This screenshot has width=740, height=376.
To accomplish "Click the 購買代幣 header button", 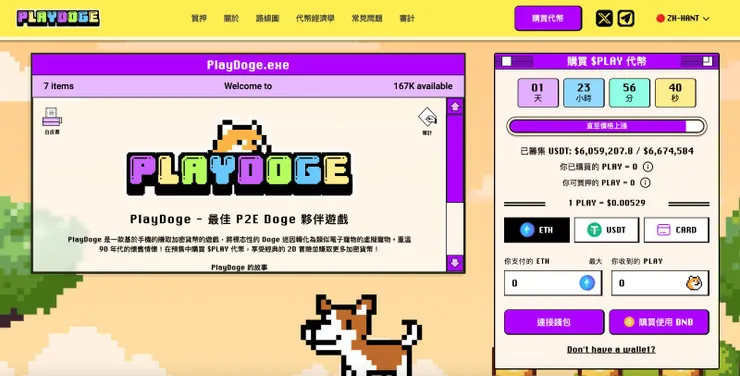I will [548, 18].
